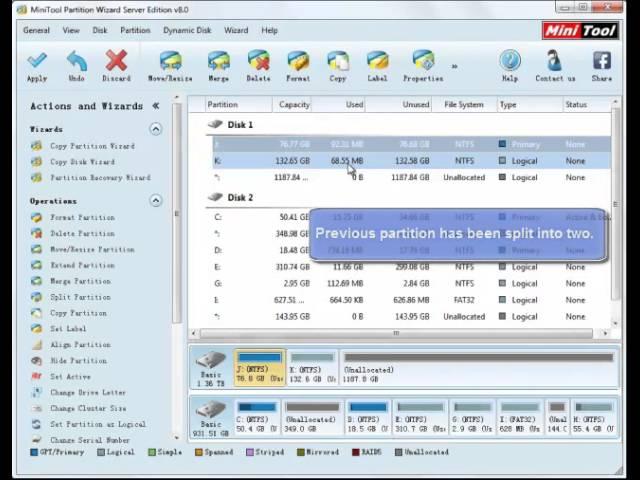Launch the Format toolbar tool

[298, 67]
